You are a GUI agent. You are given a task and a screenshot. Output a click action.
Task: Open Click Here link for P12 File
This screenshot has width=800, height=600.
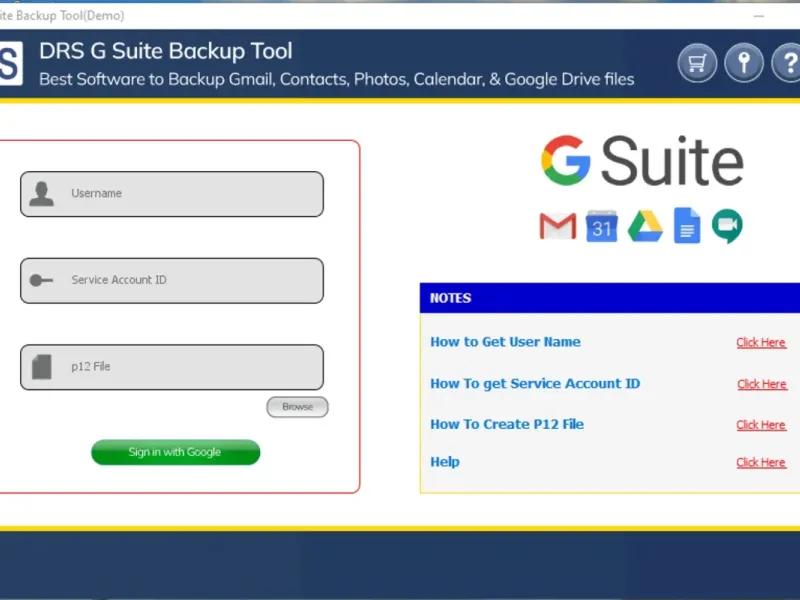pos(761,425)
